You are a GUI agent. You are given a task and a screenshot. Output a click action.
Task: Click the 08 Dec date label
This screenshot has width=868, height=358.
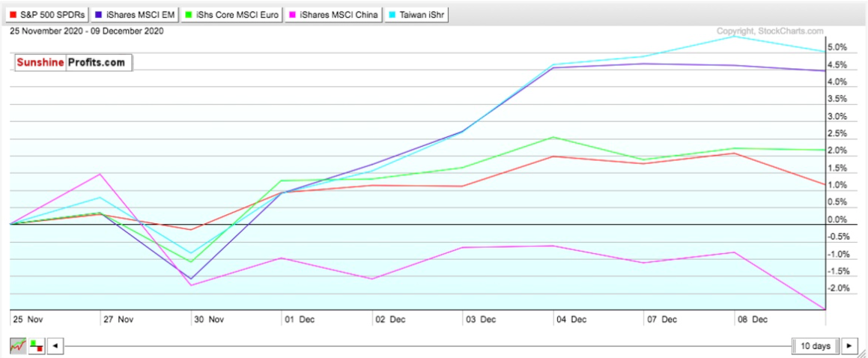(x=752, y=320)
